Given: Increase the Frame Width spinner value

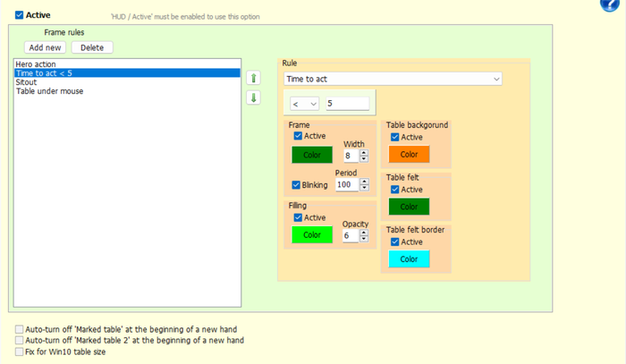Looking at the screenshot, I should [364, 152].
